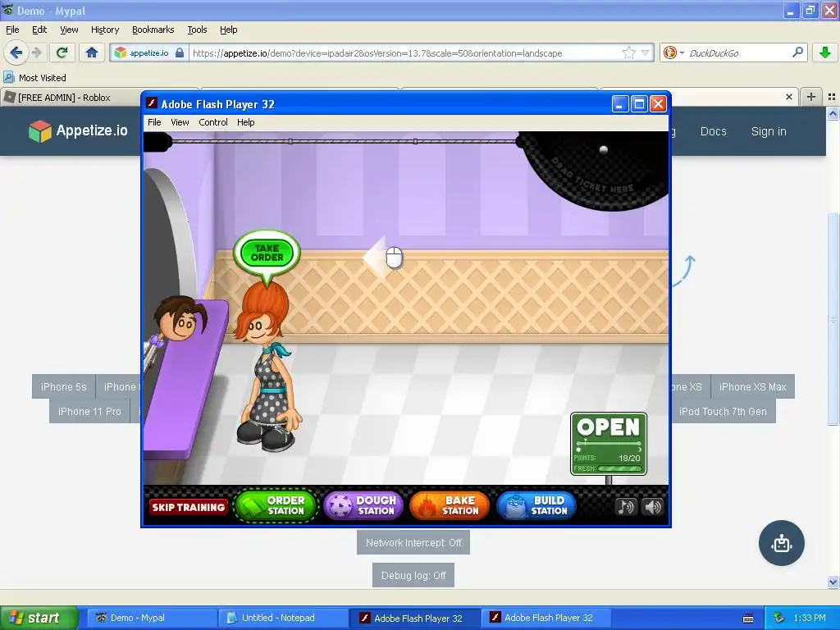Click the dark-haired customer in doorway

[180, 320]
